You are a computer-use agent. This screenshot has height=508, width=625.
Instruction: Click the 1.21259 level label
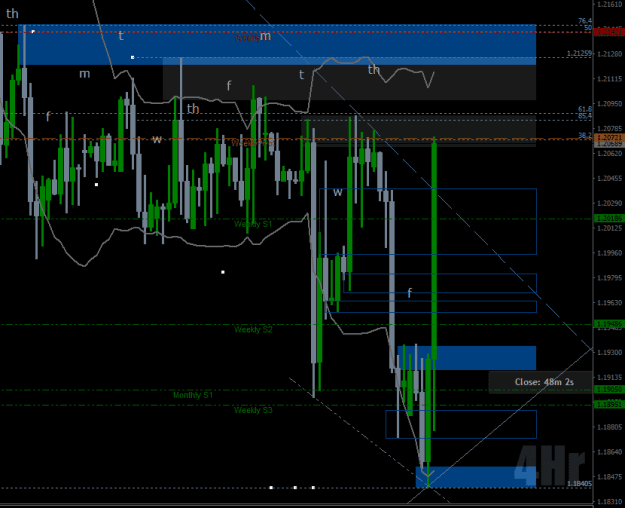point(579,53)
